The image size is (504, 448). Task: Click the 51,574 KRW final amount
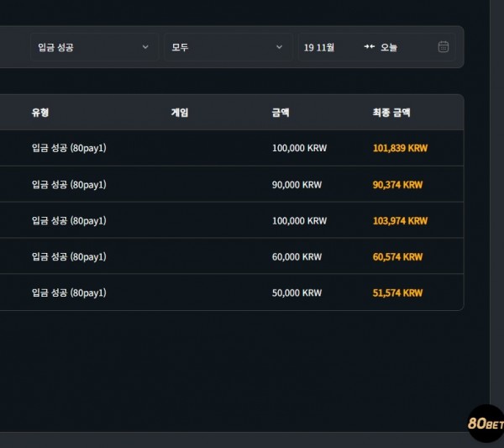click(x=397, y=293)
